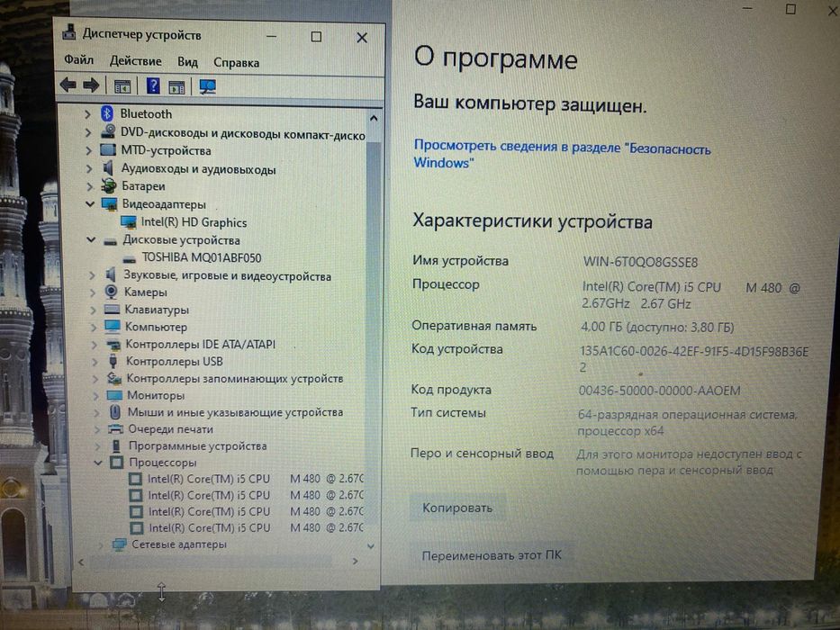Click the scroll down arrow in device tree
Viewport: 840px width, 630px height.
pyautogui.click(x=370, y=546)
